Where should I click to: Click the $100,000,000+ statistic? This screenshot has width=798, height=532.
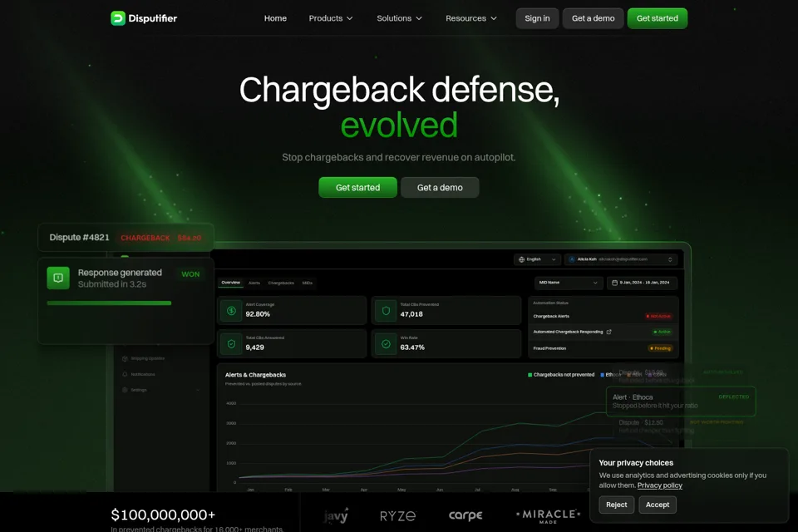click(163, 515)
